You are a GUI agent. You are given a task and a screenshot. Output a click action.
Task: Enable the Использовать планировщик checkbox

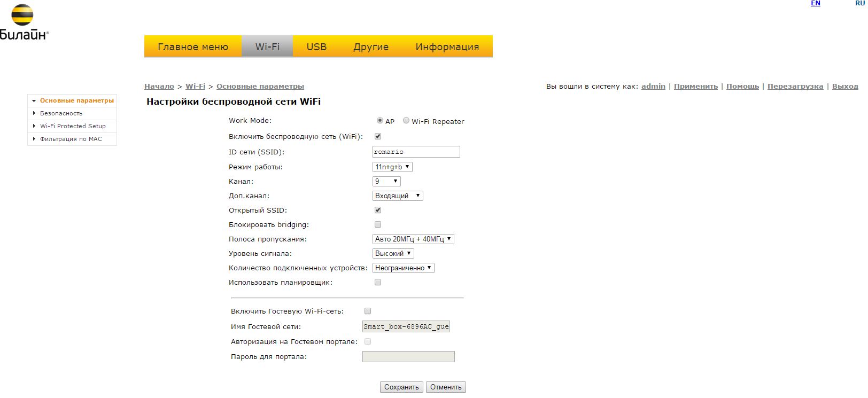(378, 282)
